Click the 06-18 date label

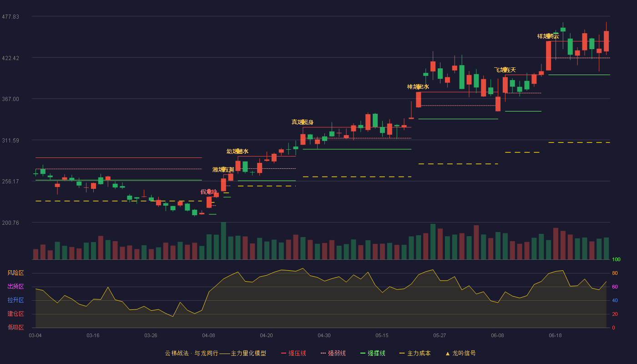555,335
